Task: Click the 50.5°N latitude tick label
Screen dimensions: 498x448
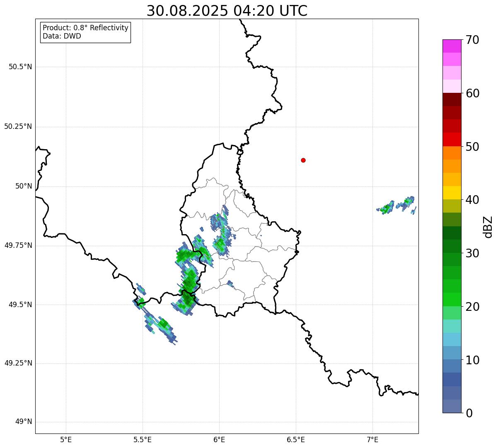Action: [20, 67]
